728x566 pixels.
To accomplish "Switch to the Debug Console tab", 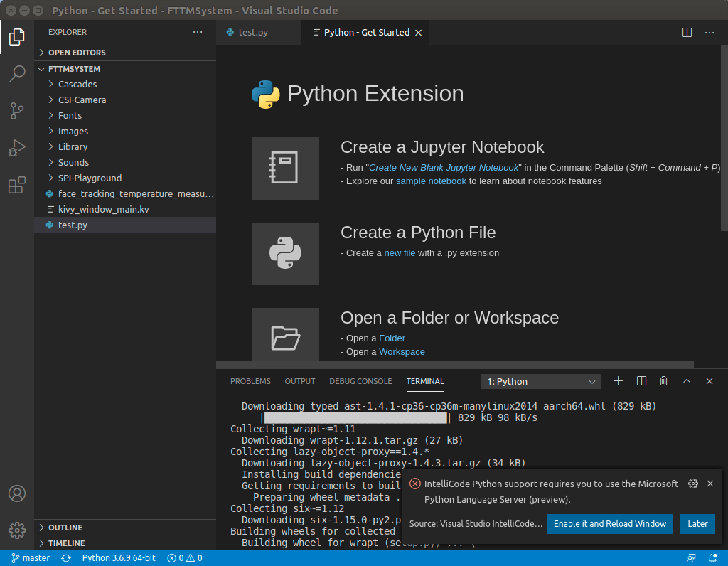I will (x=360, y=381).
